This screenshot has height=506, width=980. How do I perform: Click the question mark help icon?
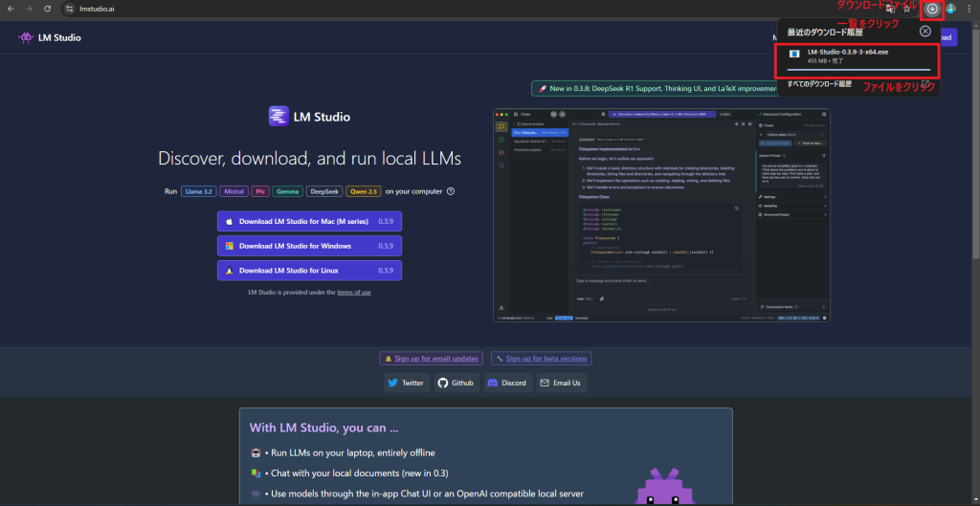451,191
